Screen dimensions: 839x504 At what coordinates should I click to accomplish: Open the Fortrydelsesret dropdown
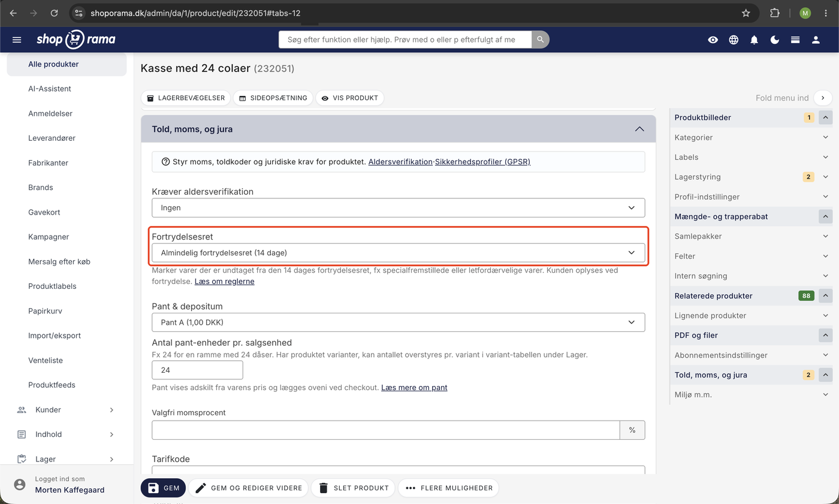[x=399, y=252]
